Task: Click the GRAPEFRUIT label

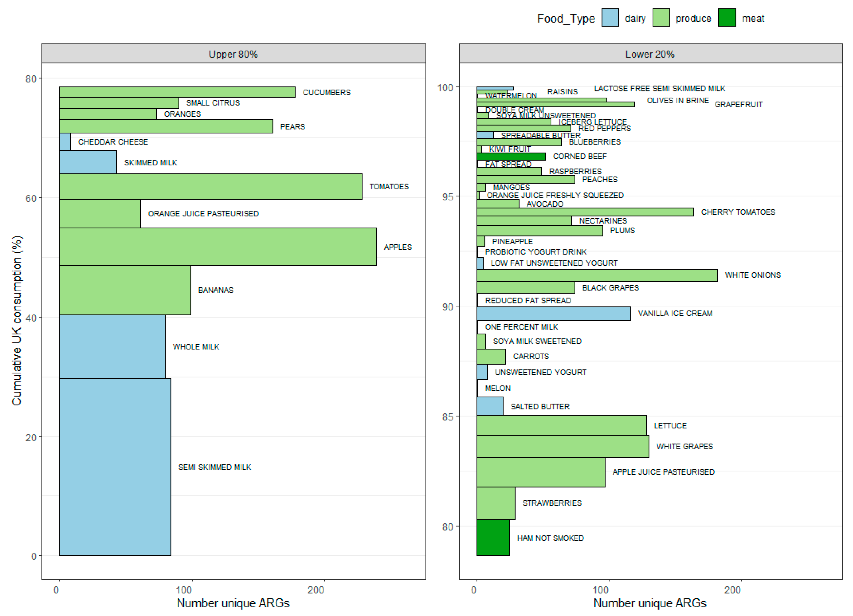Action: tap(739, 105)
